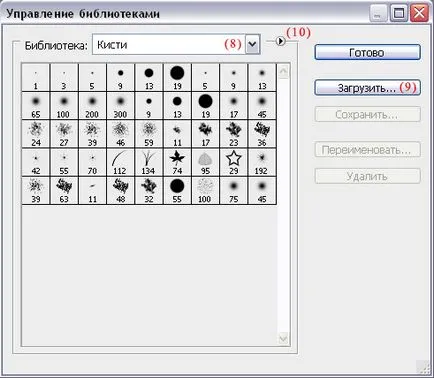Choose the spatter brush labeled 59
Viewport: 434px width, 378px height.
coord(149,134)
